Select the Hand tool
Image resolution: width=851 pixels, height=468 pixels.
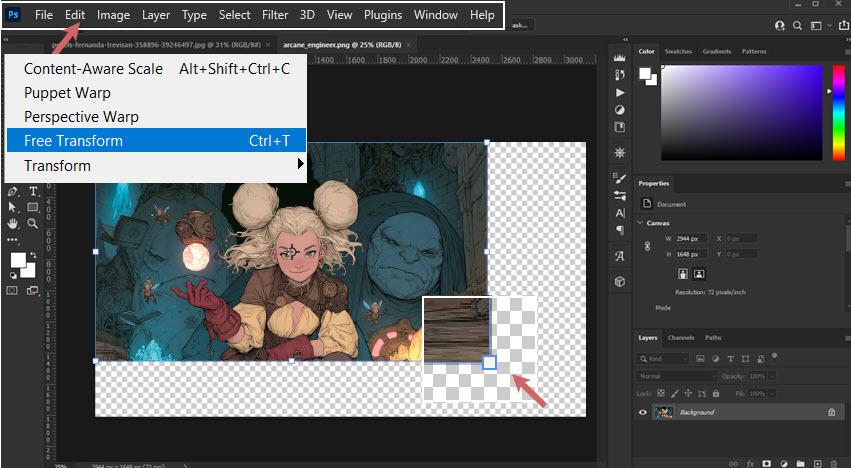point(13,223)
